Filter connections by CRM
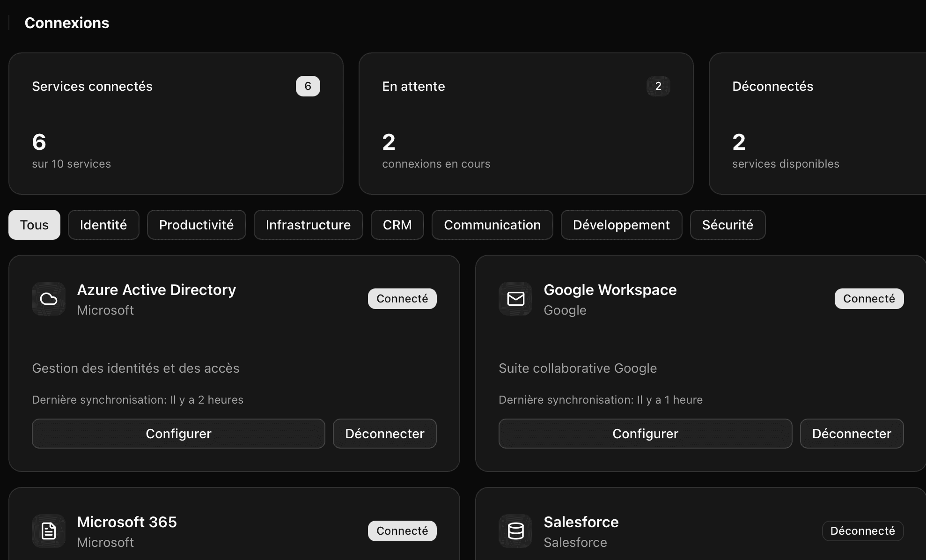Screen dimensions: 926x560 (397, 225)
